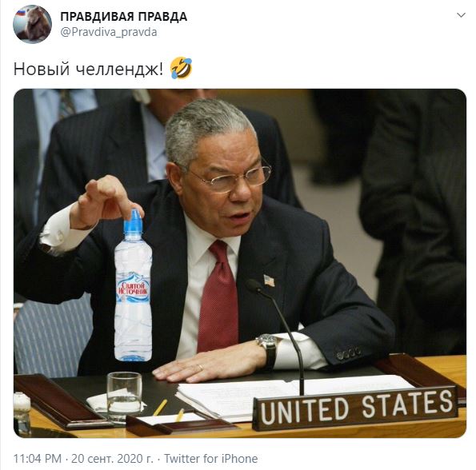Expand the tweet options chevron
Image resolution: width=476 pixels, height=470 pixels.
[x=461, y=15]
